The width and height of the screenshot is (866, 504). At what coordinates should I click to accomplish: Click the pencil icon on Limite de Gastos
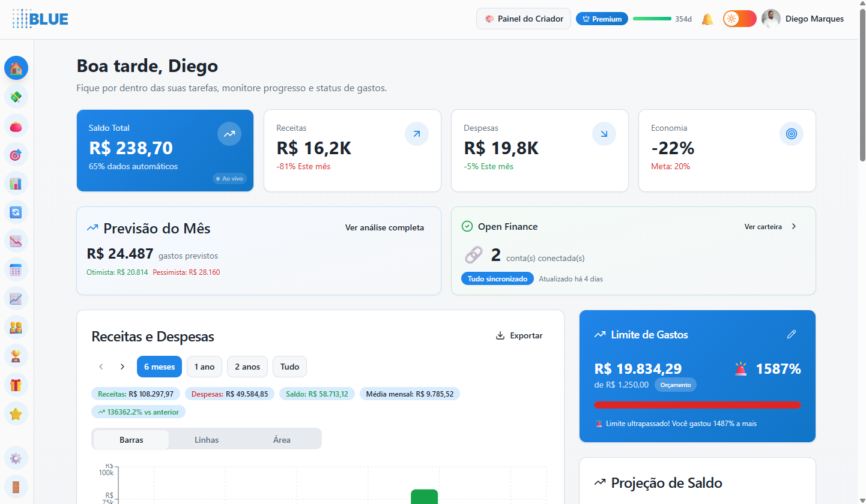click(x=791, y=334)
